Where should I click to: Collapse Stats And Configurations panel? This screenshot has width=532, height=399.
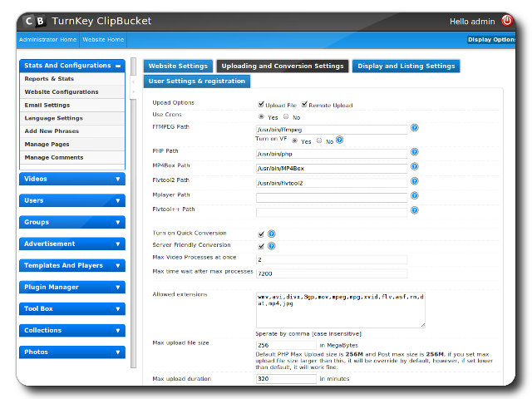coord(118,66)
